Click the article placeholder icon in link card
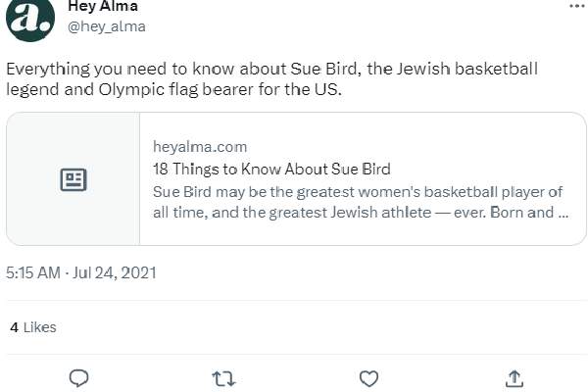The height and width of the screenshot is (392, 588). coord(73,179)
